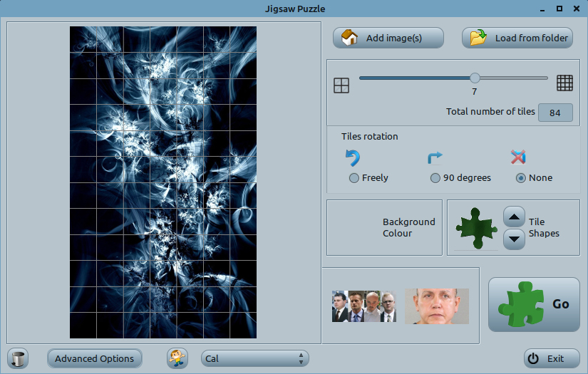Click the 90 degrees rotation arrow icon

pos(435,157)
